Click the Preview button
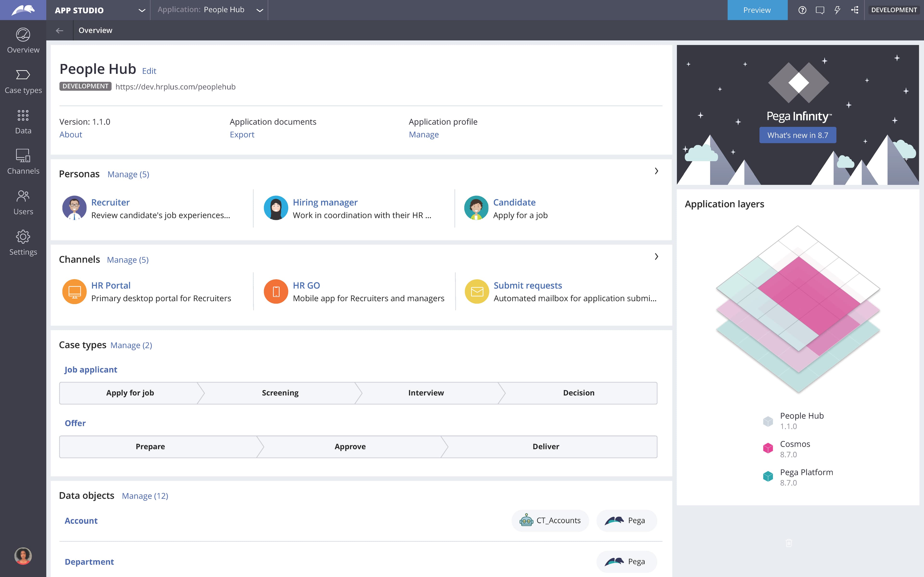Image resolution: width=924 pixels, height=577 pixels. coord(757,10)
